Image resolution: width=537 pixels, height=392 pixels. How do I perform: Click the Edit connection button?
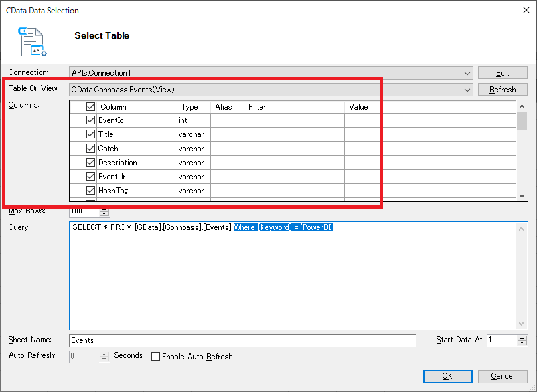coord(502,73)
